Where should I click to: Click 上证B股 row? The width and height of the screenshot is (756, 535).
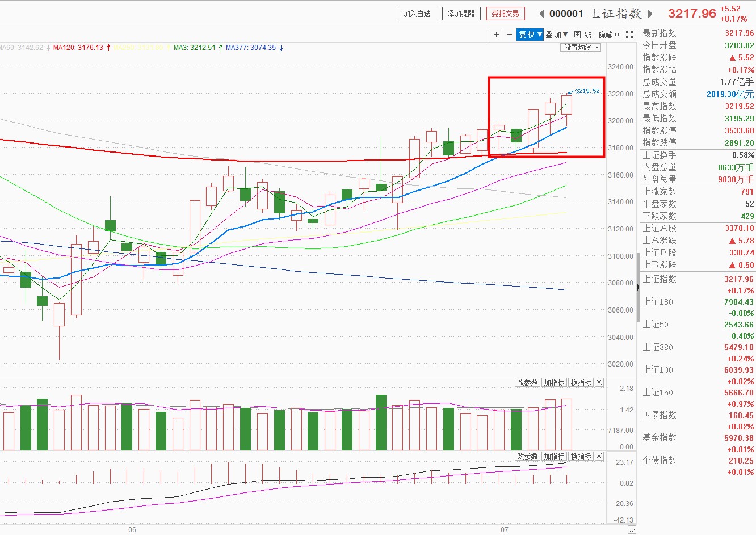pyautogui.click(x=698, y=253)
